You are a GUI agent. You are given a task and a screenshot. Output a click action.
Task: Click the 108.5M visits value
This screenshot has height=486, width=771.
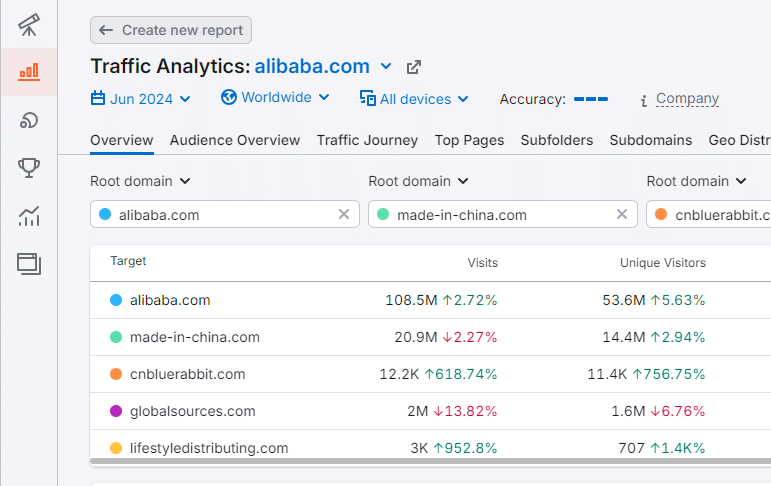[411, 300]
